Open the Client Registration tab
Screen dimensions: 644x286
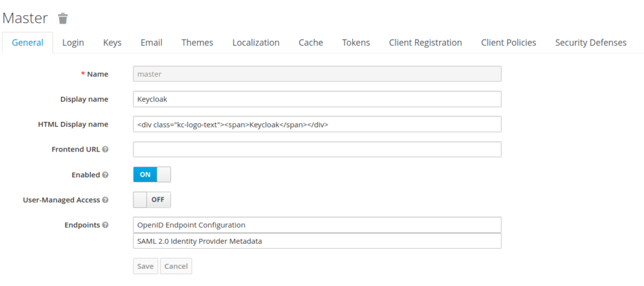point(426,43)
